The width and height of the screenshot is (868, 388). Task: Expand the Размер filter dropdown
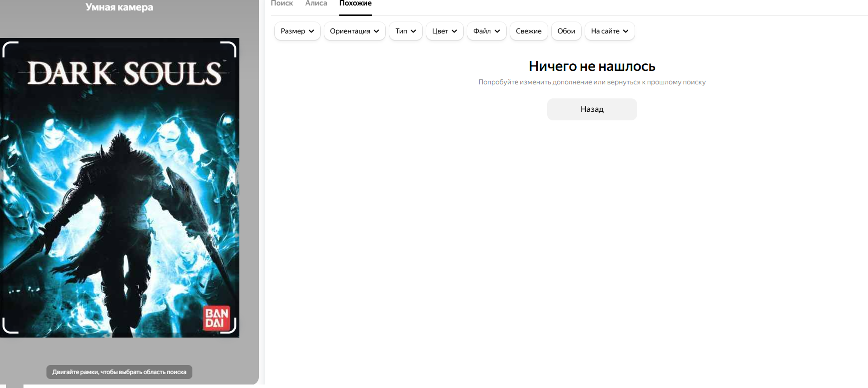pos(297,31)
